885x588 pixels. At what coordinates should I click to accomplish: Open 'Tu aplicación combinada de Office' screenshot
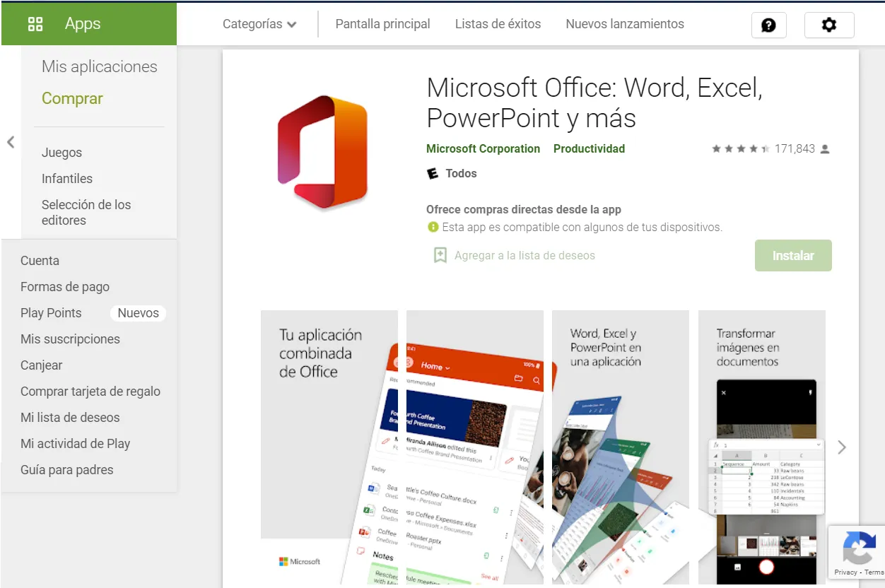tap(329, 447)
